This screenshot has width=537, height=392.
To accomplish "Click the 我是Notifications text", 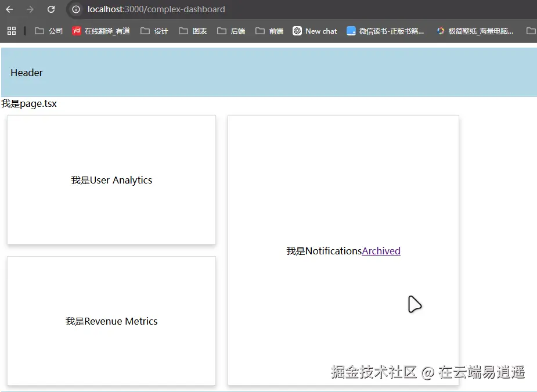I will pyautogui.click(x=324, y=251).
